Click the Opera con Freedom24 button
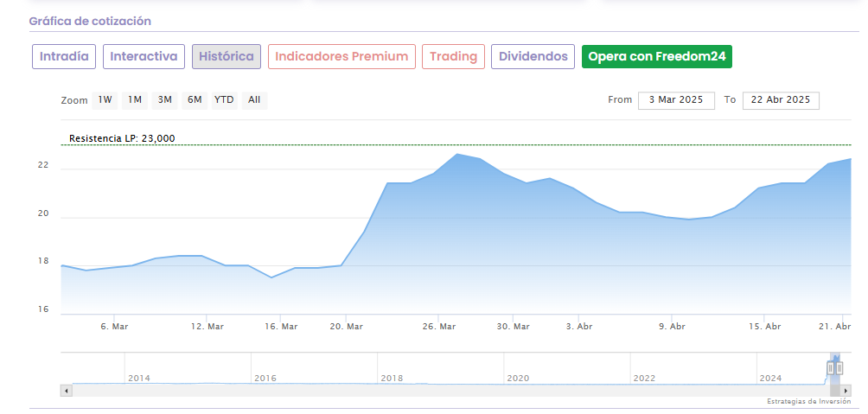Viewport: 868px width, 414px height. pos(657,57)
